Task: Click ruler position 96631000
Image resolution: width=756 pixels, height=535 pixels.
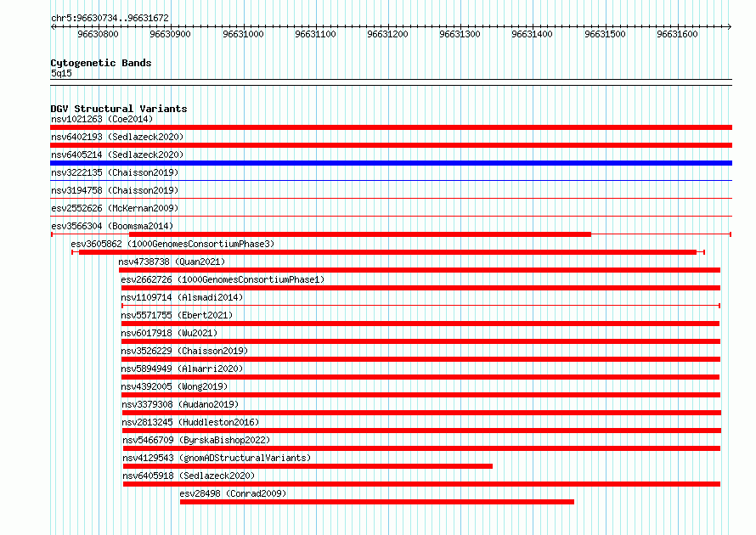Action: [243, 34]
